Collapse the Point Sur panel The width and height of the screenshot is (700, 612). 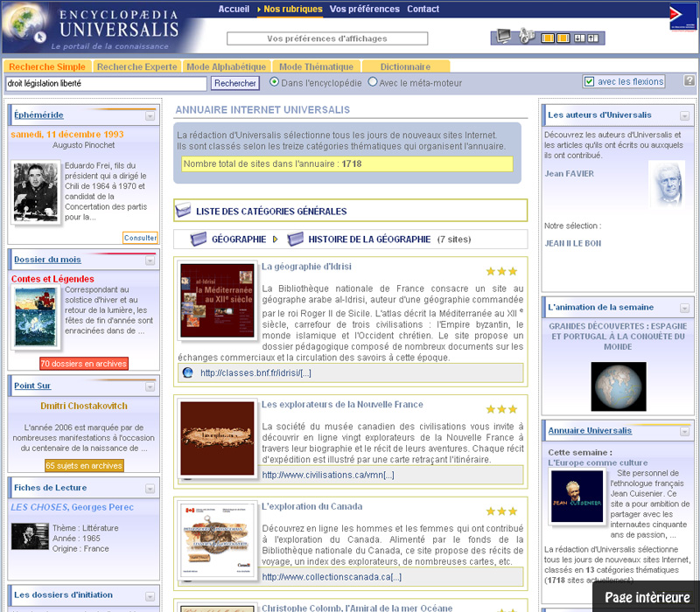pyautogui.click(x=150, y=386)
